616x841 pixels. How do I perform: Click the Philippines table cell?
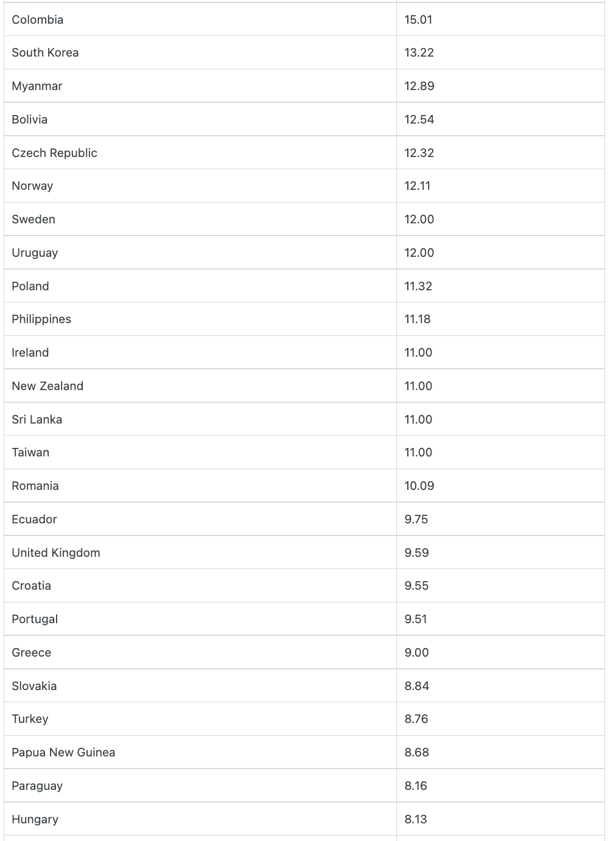200,319
